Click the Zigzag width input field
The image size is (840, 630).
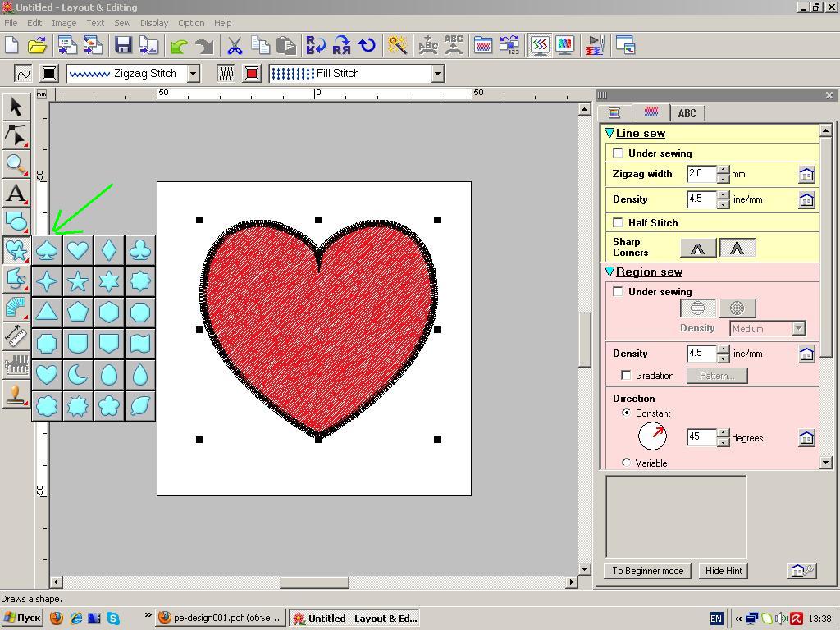[x=701, y=174]
